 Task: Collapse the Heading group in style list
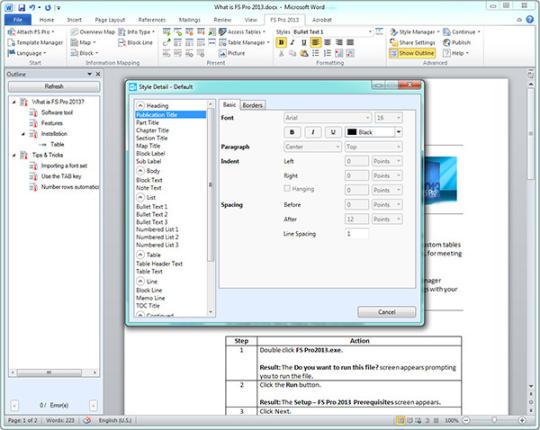(141, 106)
